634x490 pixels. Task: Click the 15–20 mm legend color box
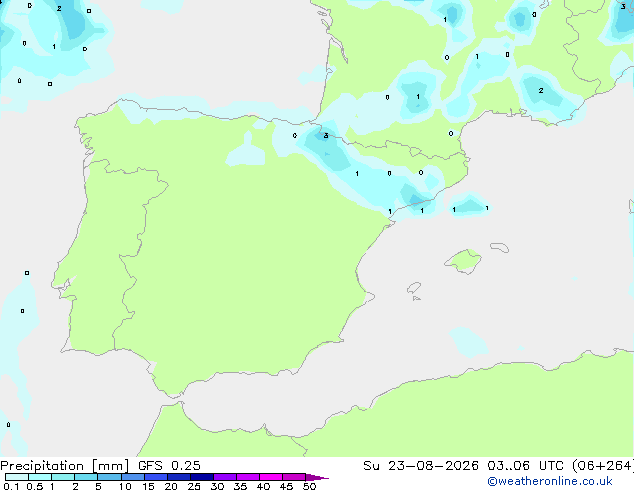tap(156, 477)
